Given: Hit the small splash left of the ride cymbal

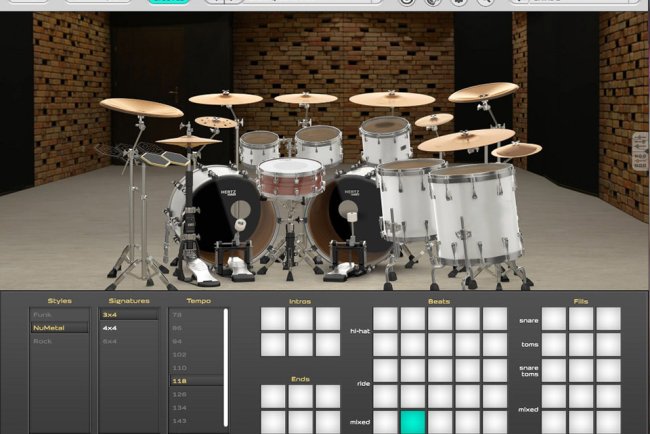Looking at the screenshot, I should (434, 120).
